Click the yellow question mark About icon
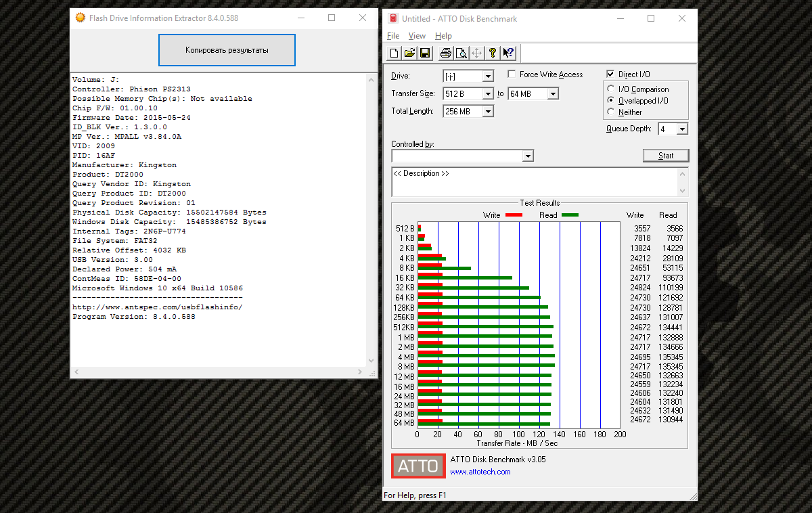The image size is (812, 513). 493,53
